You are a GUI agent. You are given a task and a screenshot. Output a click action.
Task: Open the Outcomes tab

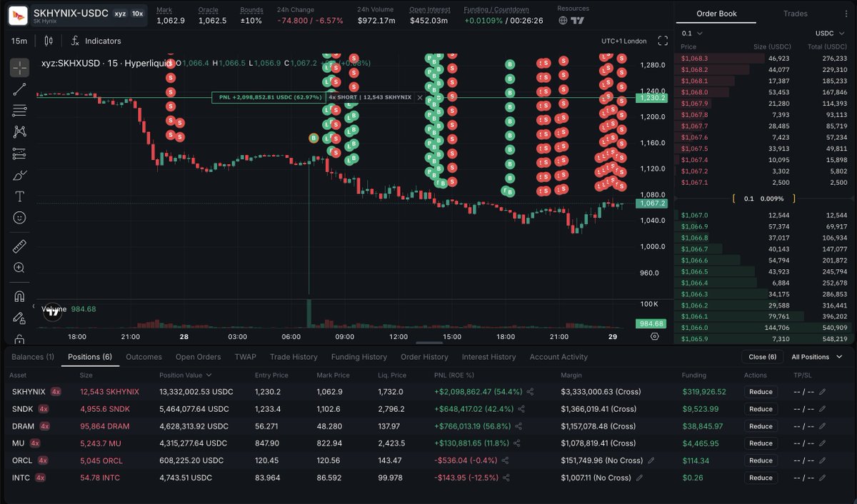(144, 357)
